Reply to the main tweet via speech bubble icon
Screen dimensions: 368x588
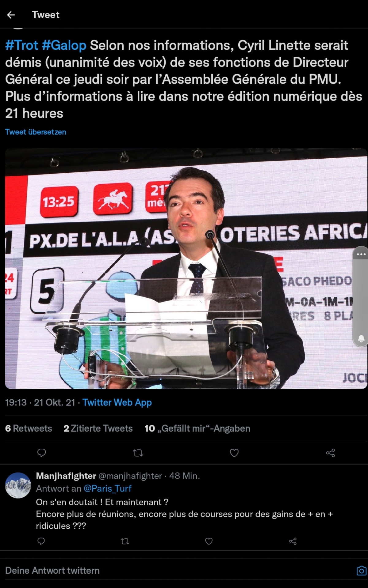pos(41,453)
